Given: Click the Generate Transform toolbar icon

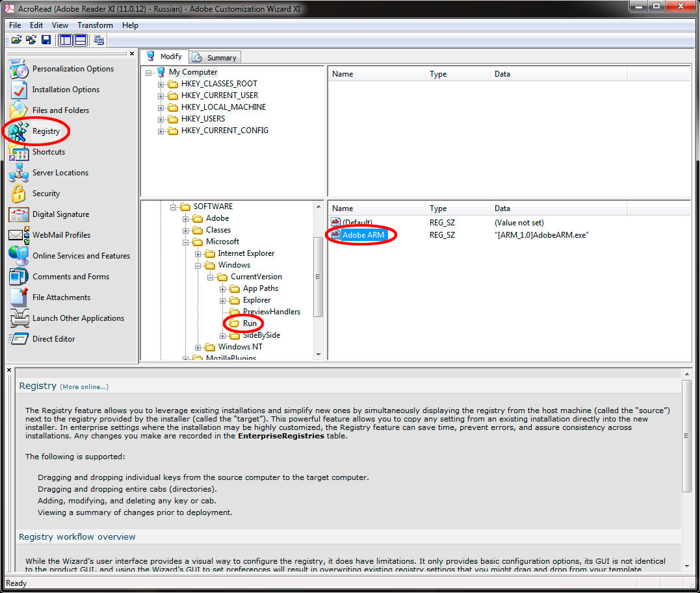Looking at the screenshot, I should tap(99, 40).
